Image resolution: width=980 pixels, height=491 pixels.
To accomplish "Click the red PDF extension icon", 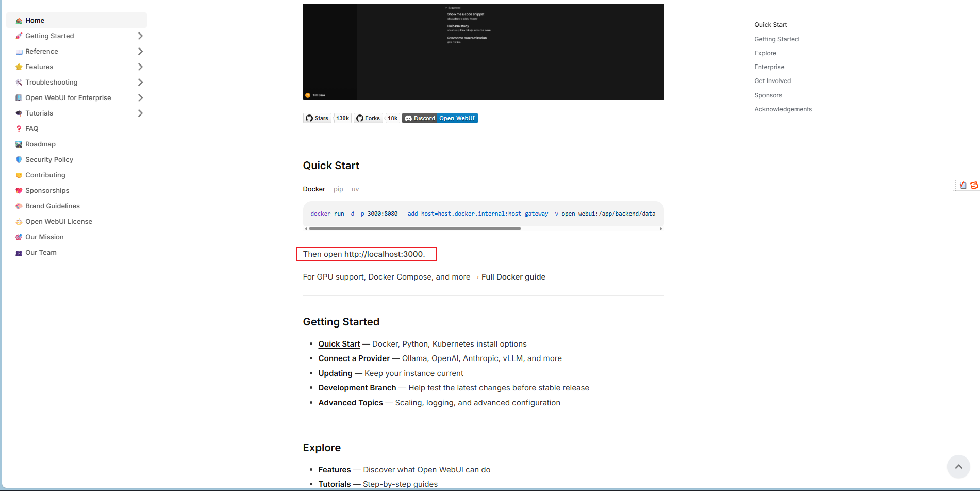I will pyautogui.click(x=962, y=185).
